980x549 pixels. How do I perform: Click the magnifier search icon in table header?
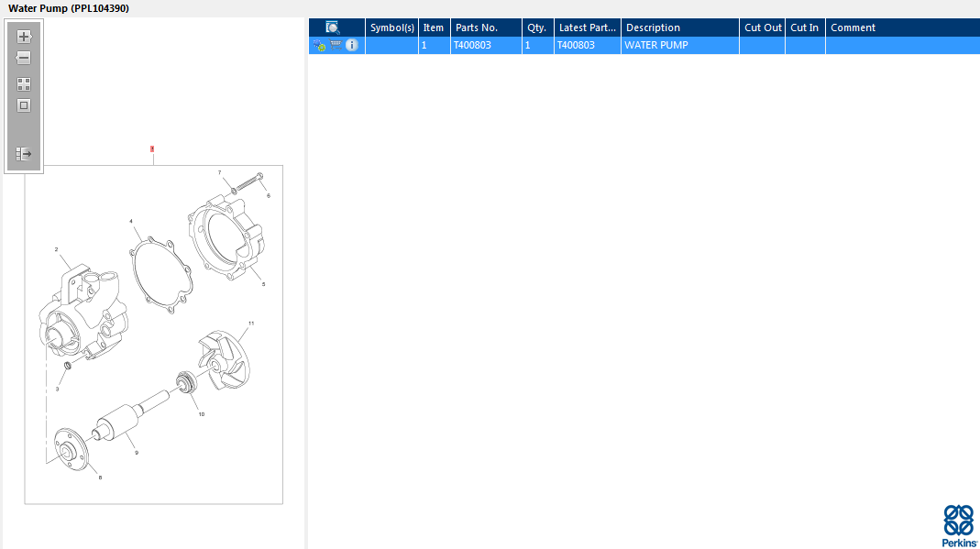(x=333, y=27)
